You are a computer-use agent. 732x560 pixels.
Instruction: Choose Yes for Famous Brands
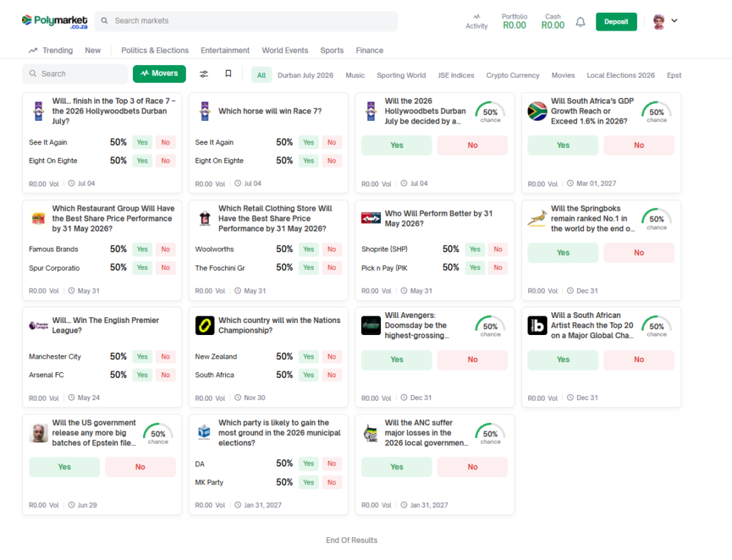click(x=142, y=249)
